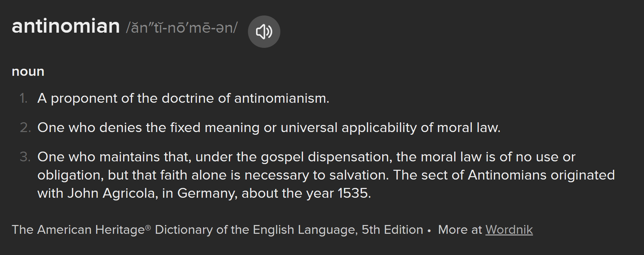The width and height of the screenshot is (644, 255).
Task: Click the name "John Agricola"
Action: coord(111,193)
